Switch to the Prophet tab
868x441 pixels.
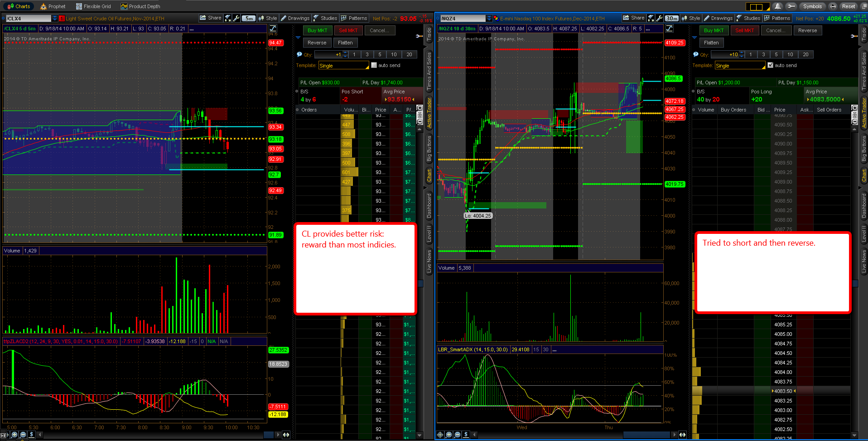[53, 6]
